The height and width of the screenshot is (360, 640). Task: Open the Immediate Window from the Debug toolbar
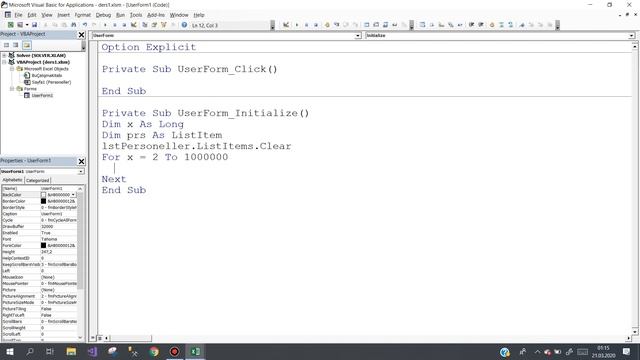[x=376, y=25]
